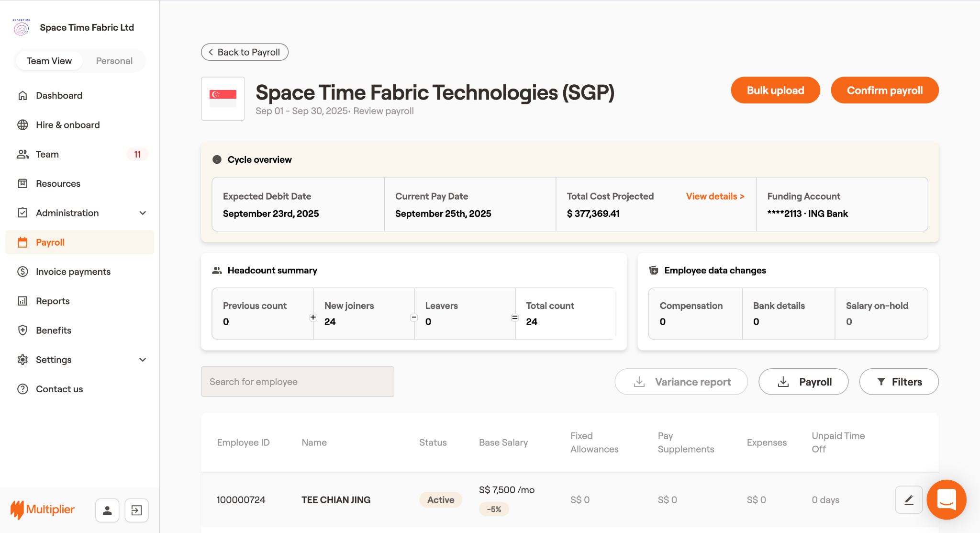Click the user profile icon at bottom
This screenshot has width=980, height=533.
click(107, 510)
